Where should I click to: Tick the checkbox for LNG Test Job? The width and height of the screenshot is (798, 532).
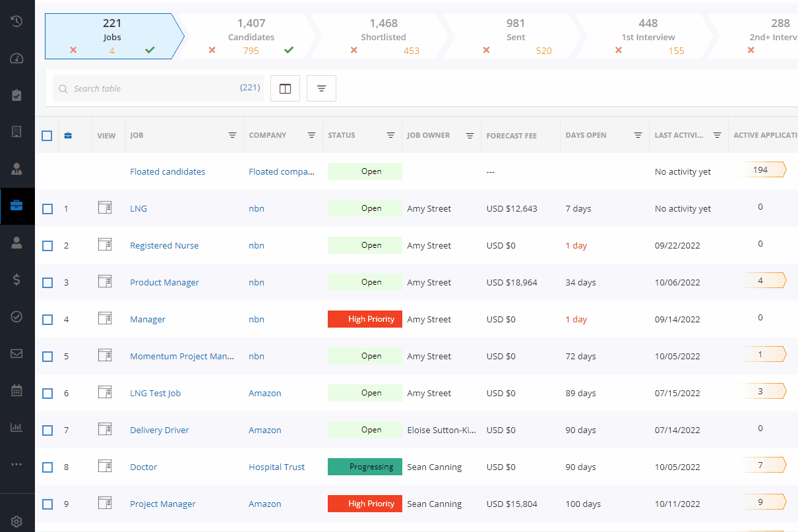tap(47, 394)
